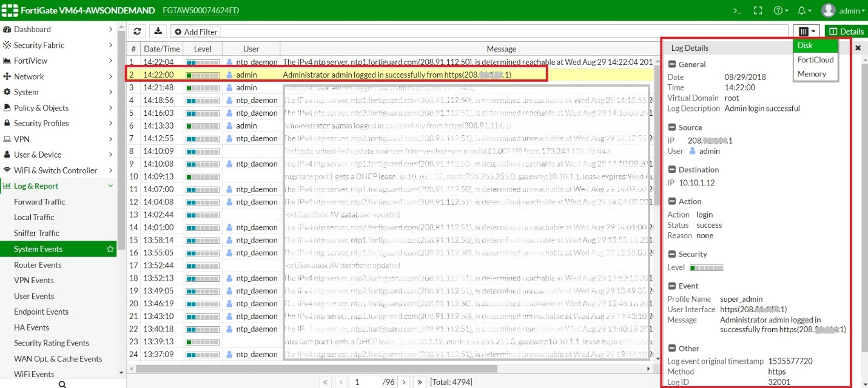The height and width of the screenshot is (388, 868).
Task: Close the Log Details panel
Action: click(858, 48)
